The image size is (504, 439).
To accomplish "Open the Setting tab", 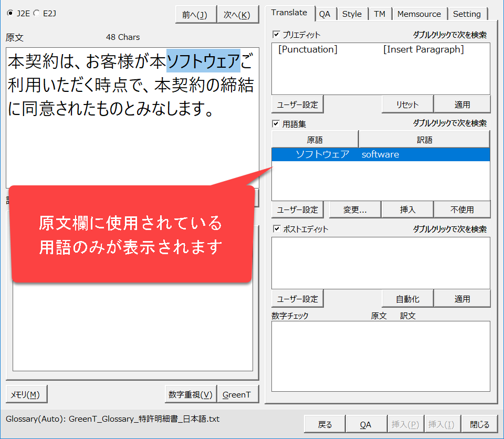I will (467, 14).
